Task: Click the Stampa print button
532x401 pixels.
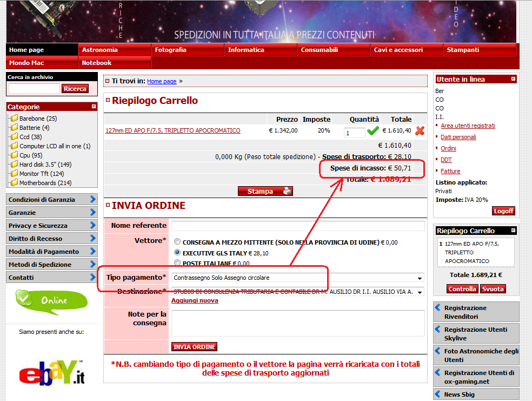Action: [x=265, y=191]
